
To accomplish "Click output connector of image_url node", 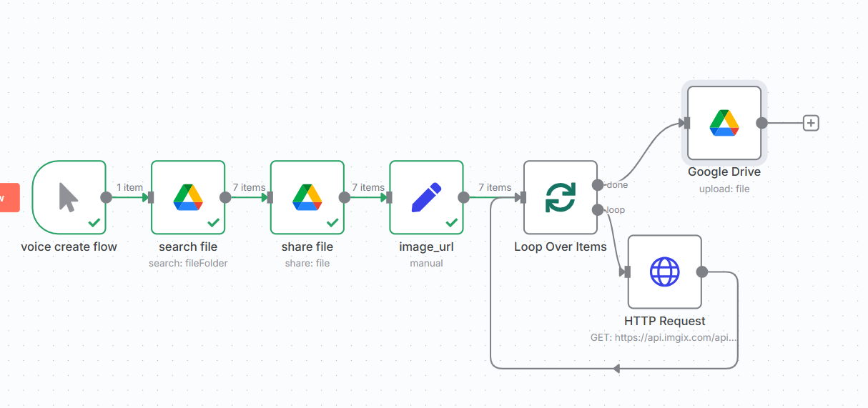I will click(x=464, y=197).
